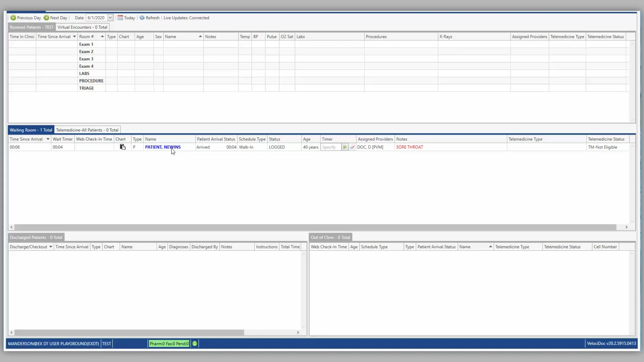
Task: Click the eraser icon next to the timer
Action: pyautogui.click(x=352, y=147)
